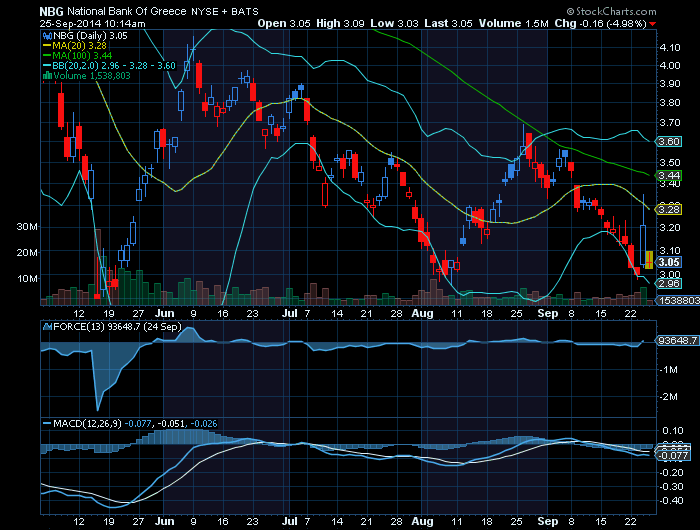
Task: Click the -0.077 MACD value tag
Action: click(673, 455)
